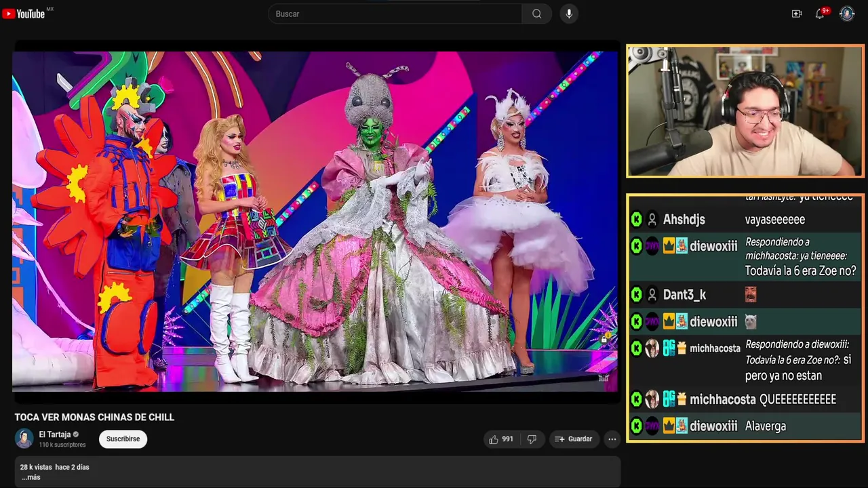Click the chat message Alaverga
The height and width of the screenshot is (488, 868).
coord(766,426)
